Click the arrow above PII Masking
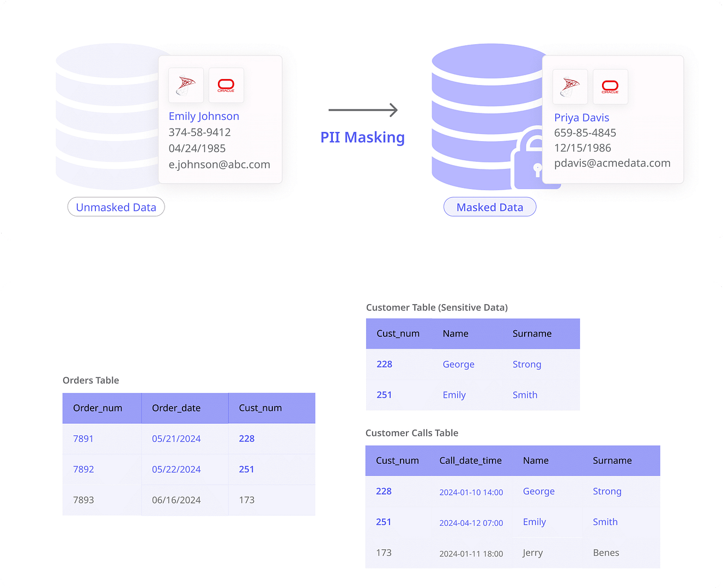The width and height of the screenshot is (723, 588). click(x=363, y=110)
